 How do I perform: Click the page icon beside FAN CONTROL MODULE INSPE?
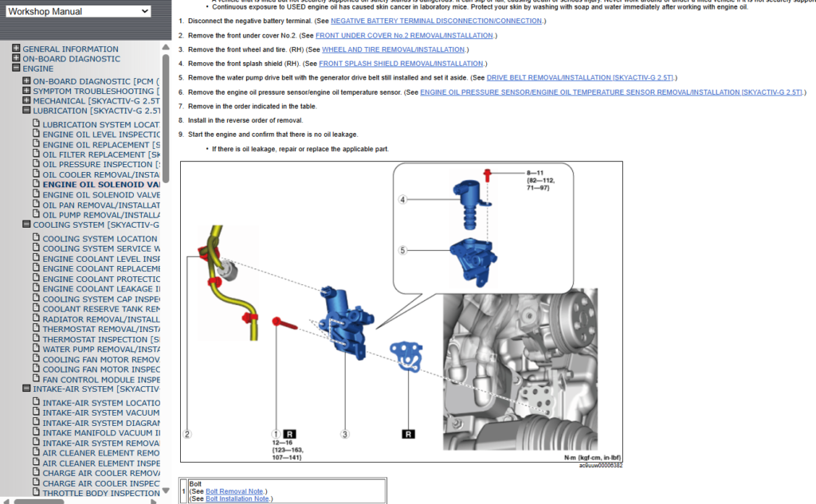[36, 379]
